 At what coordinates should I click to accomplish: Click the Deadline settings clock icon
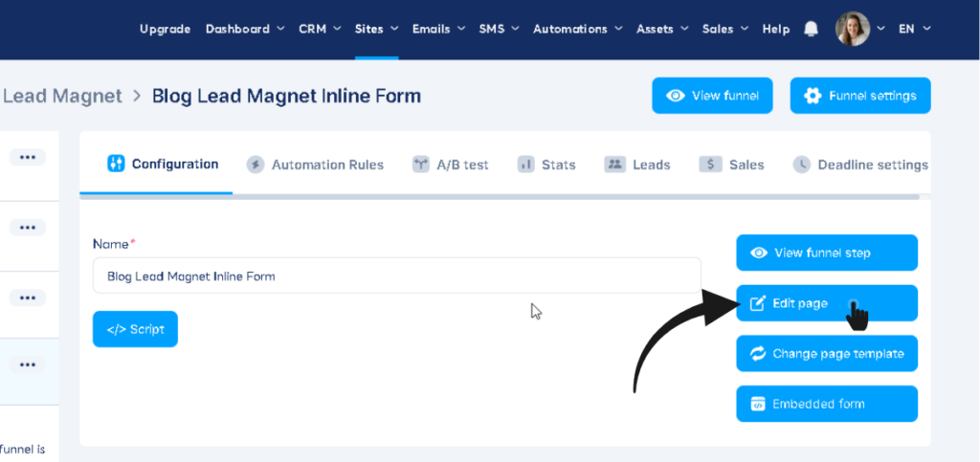click(x=801, y=165)
